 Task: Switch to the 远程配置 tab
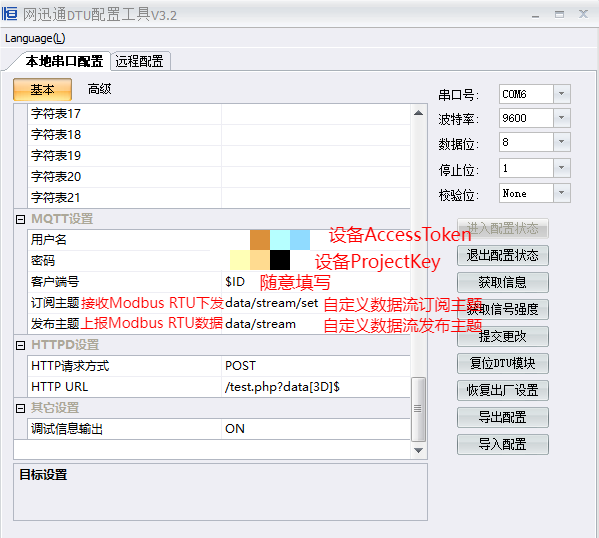(x=140, y=61)
